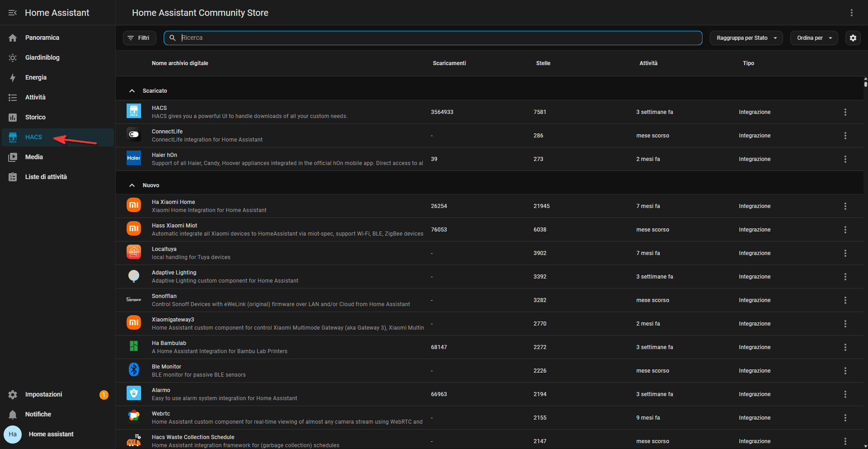The height and width of the screenshot is (449, 868).
Task: Open options menu for Xiaomigateway3 row
Action: point(845,324)
